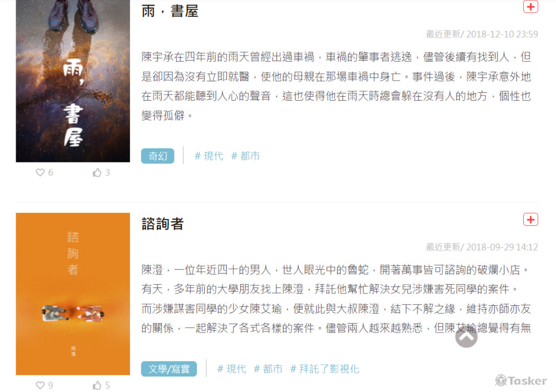This screenshot has width=556, height=392.
Task: Open the 雨，書屋 title link
Action: pyautogui.click(x=170, y=11)
